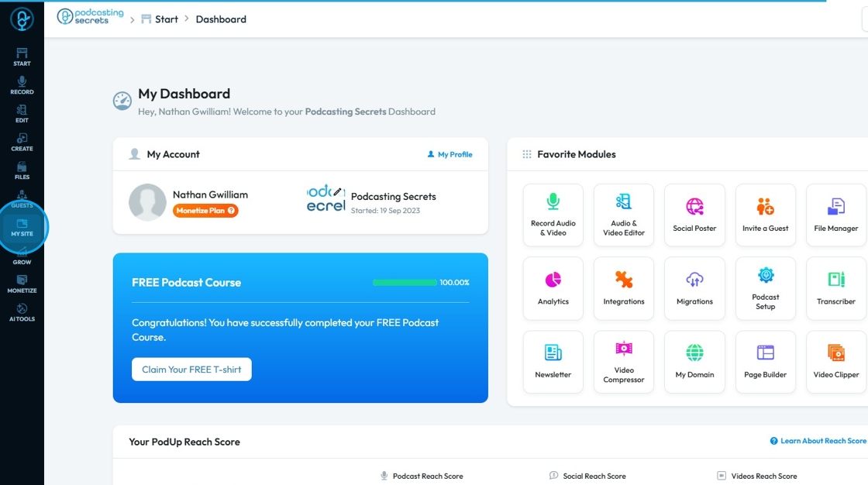Open the Migrations cloud module
This screenshot has width=868, height=485.
694,288
